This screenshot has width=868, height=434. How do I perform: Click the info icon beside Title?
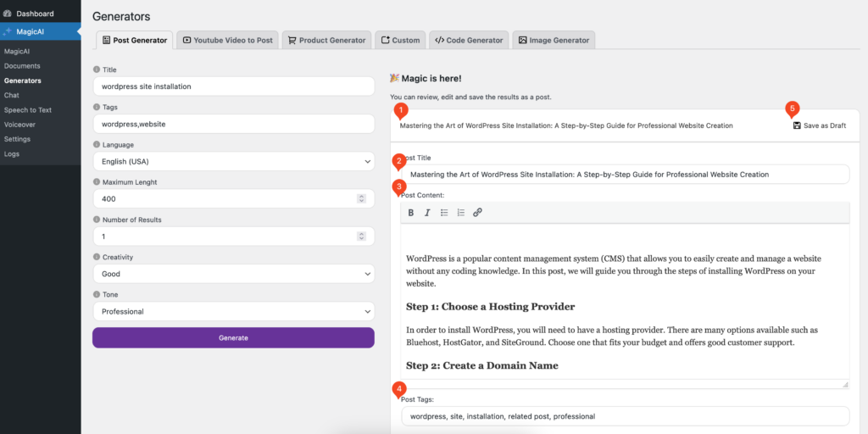(96, 70)
